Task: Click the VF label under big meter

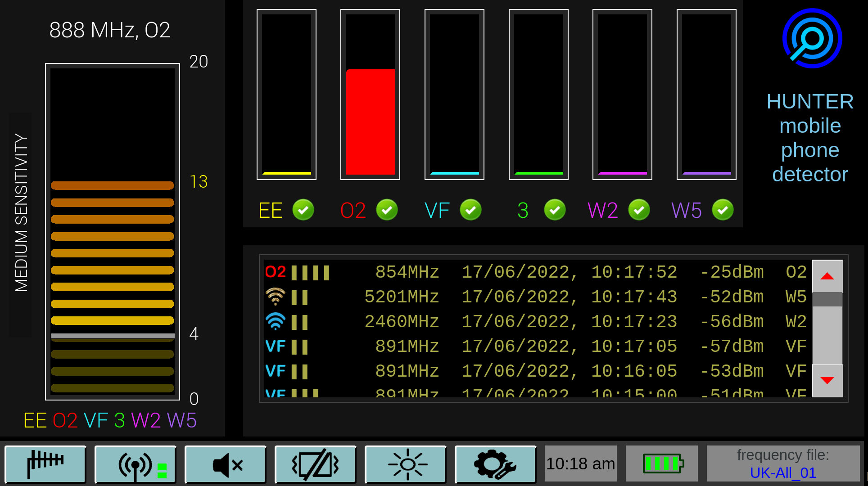Action: click(96, 421)
